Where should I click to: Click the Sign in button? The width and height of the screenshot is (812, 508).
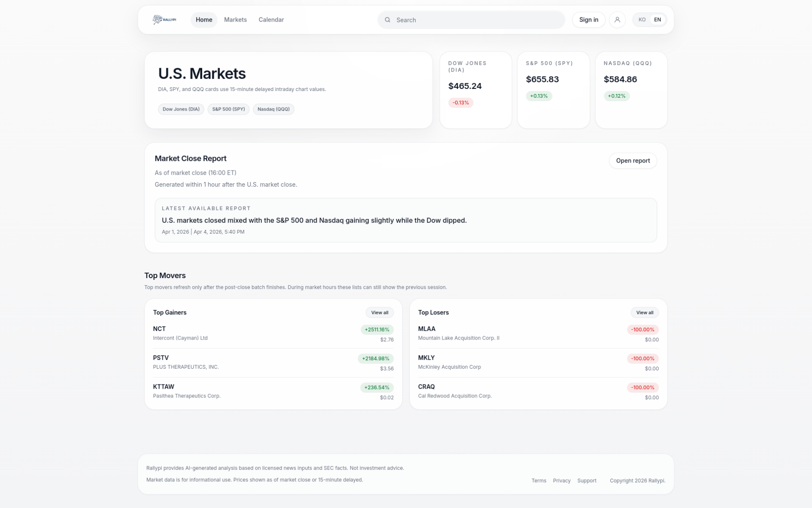point(588,19)
